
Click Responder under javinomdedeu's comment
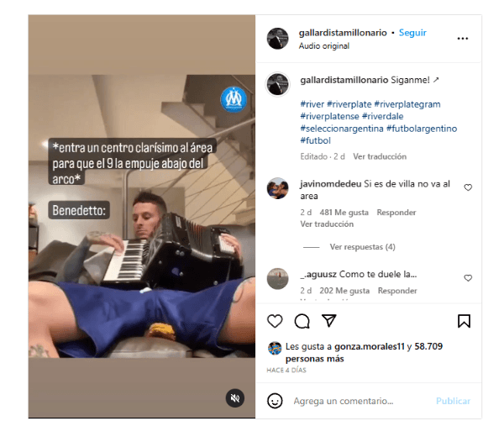(x=396, y=213)
